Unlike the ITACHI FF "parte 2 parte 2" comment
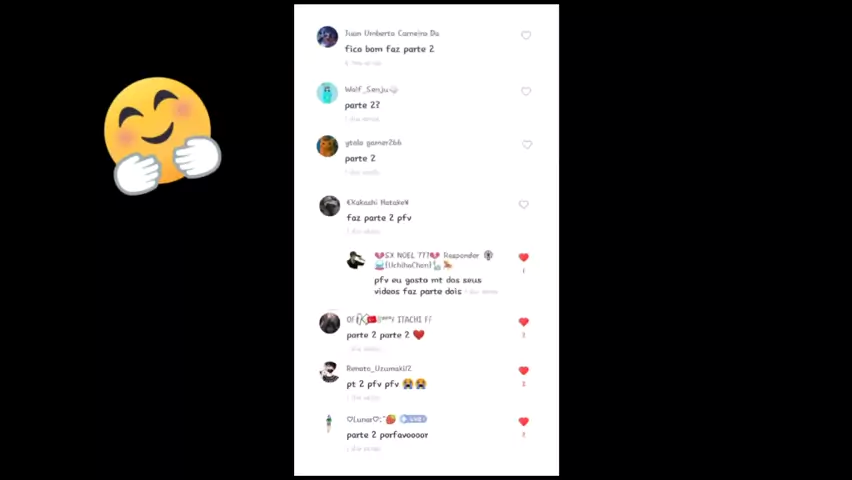This screenshot has height=480, width=852. coord(524,322)
